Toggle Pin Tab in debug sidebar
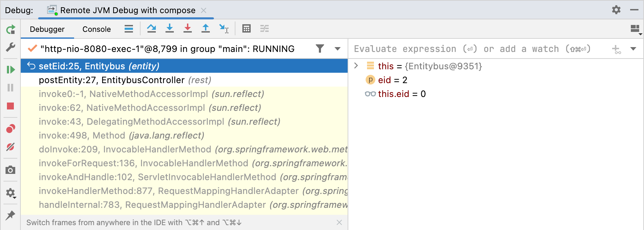 pos(10,215)
